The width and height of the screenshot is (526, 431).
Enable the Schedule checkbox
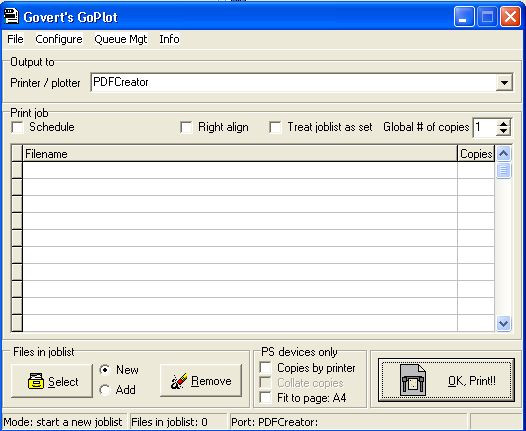pos(17,127)
